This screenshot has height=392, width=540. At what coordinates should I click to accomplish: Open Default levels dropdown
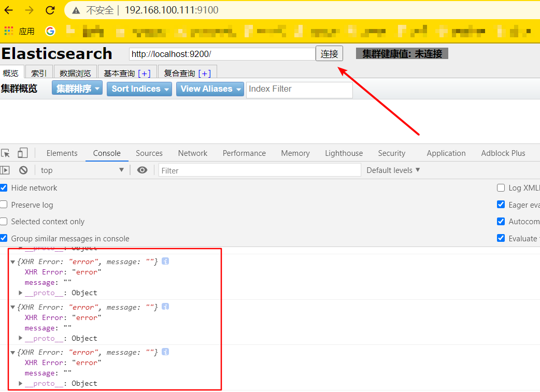pyautogui.click(x=393, y=170)
